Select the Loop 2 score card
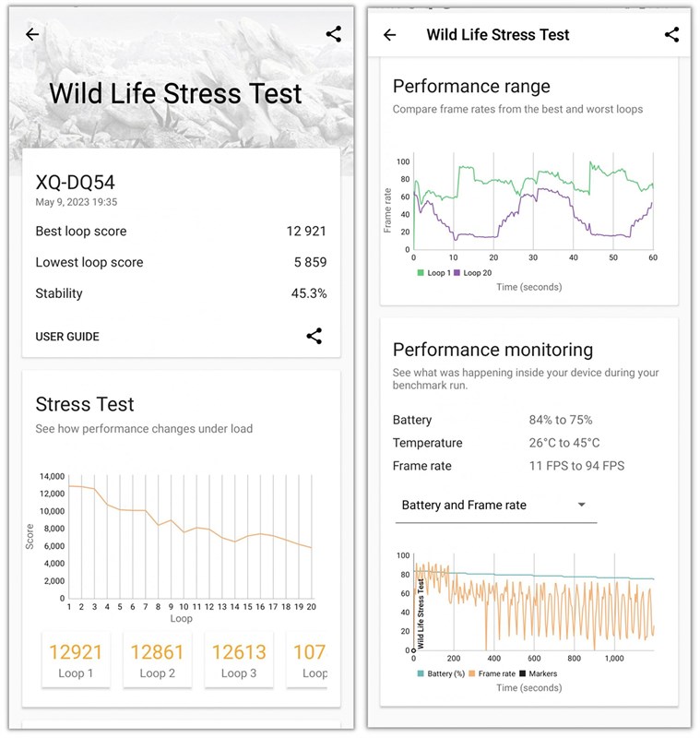 (157, 660)
